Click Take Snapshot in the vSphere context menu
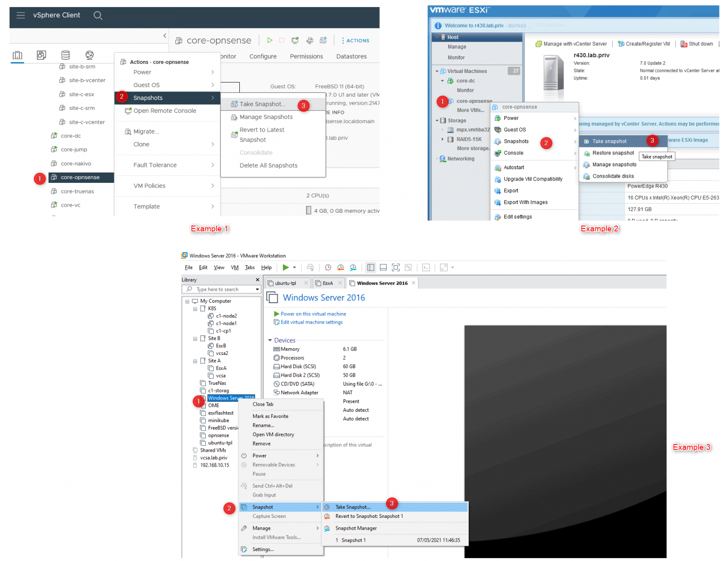728x561 pixels. 262,104
